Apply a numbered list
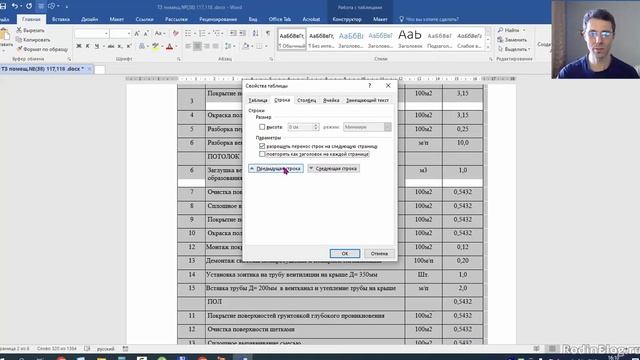640x360 pixels. point(202,33)
